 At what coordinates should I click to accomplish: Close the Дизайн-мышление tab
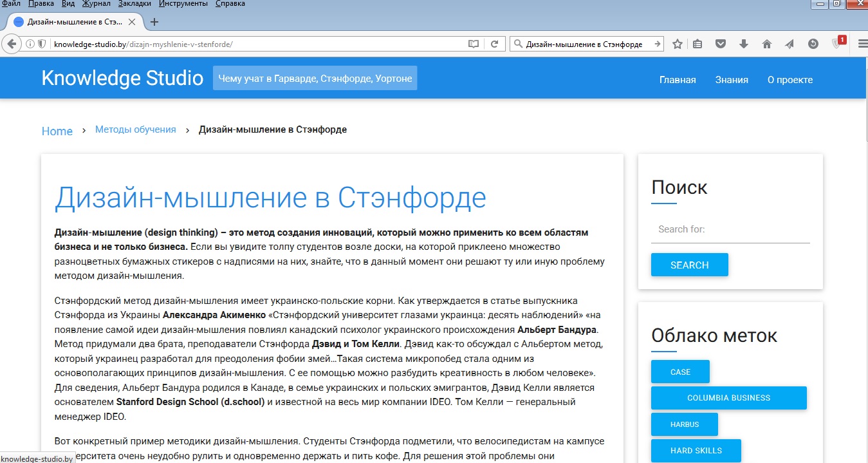tap(132, 22)
